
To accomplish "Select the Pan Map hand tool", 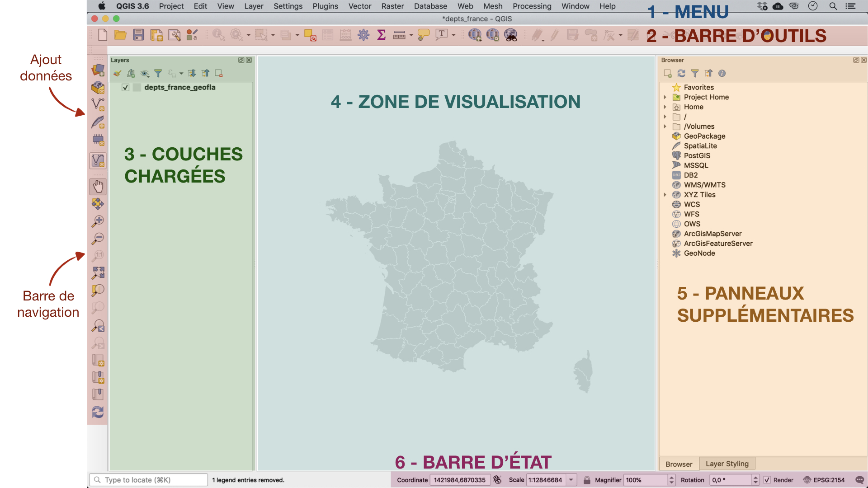I will (x=98, y=186).
